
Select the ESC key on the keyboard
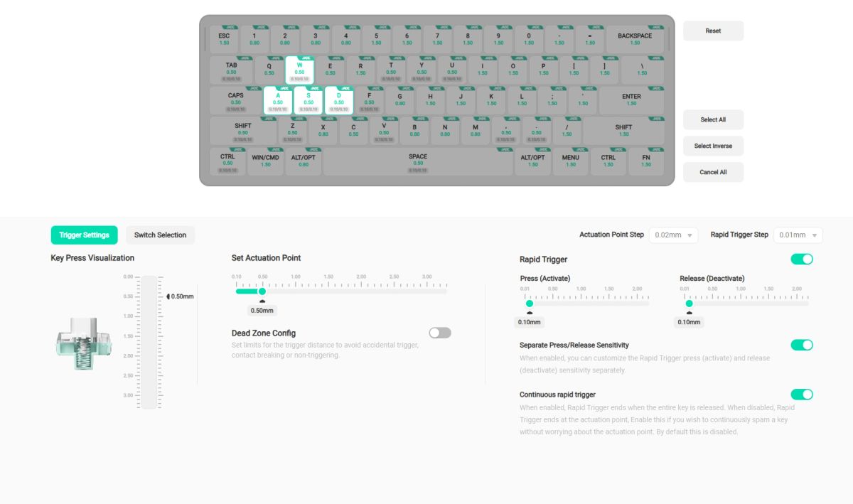click(224, 39)
